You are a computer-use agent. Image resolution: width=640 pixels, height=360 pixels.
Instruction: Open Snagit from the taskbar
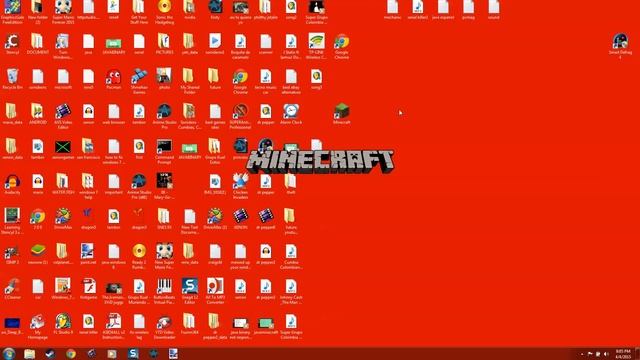133,354
